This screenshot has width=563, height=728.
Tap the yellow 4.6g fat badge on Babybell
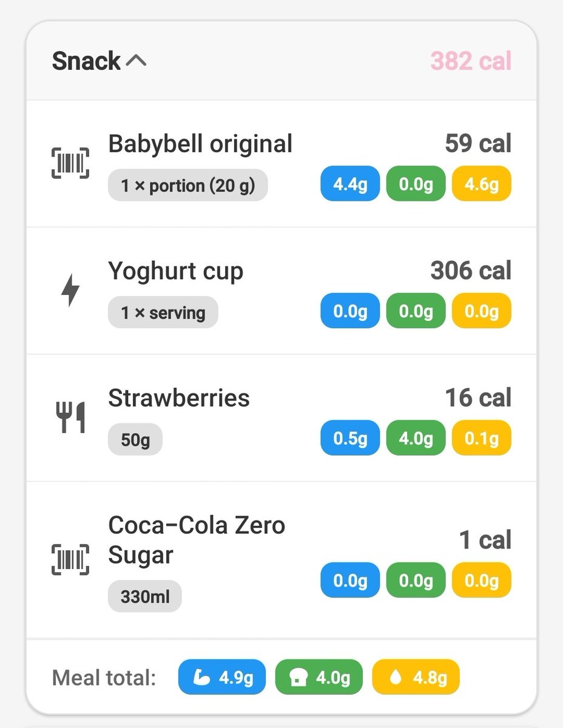481,184
